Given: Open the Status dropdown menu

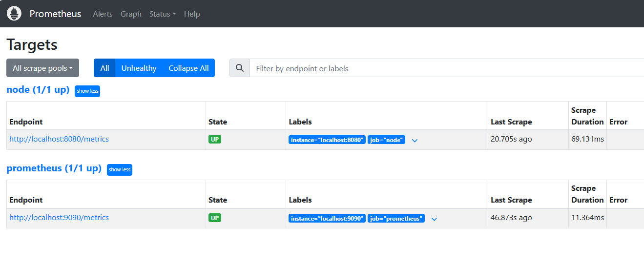Looking at the screenshot, I should (x=163, y=14).
